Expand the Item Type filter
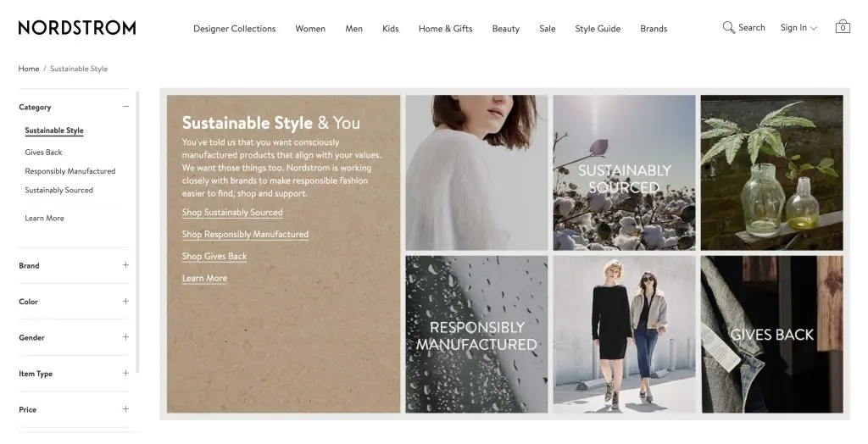868x444 pixels. (125, 374)
